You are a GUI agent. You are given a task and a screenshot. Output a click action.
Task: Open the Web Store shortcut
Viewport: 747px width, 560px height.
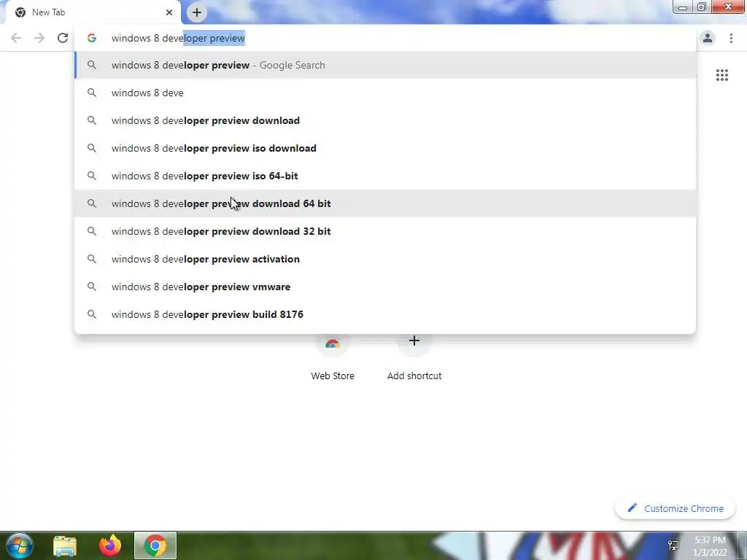[333, 357]
